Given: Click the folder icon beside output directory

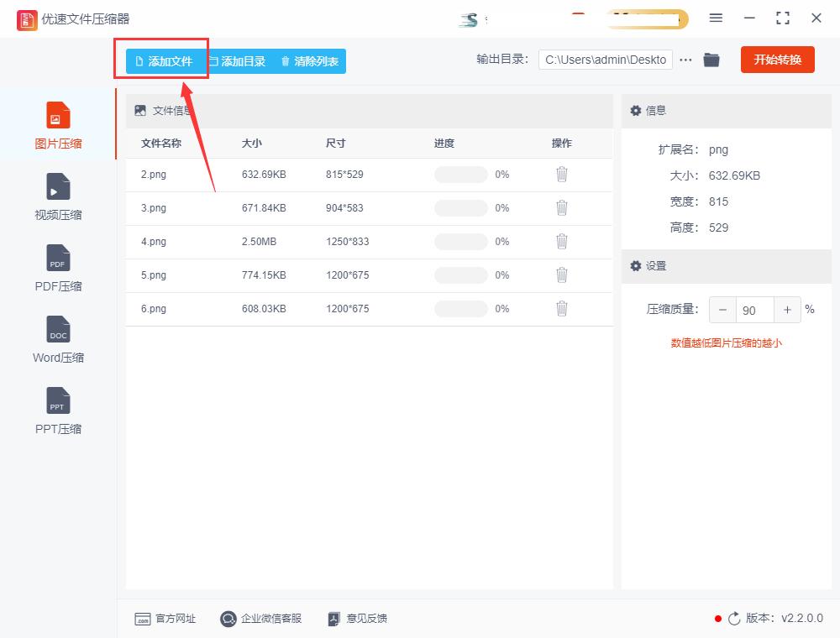Looking at the screenshot, I should pos(711,60).
